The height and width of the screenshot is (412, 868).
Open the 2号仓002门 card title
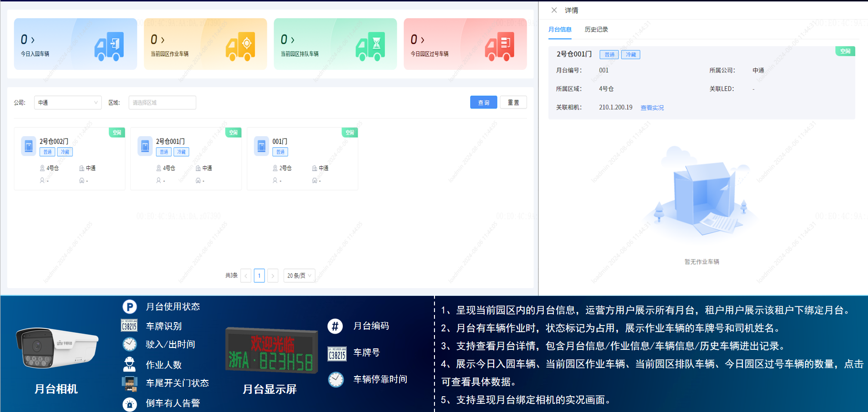pos(54,141)
